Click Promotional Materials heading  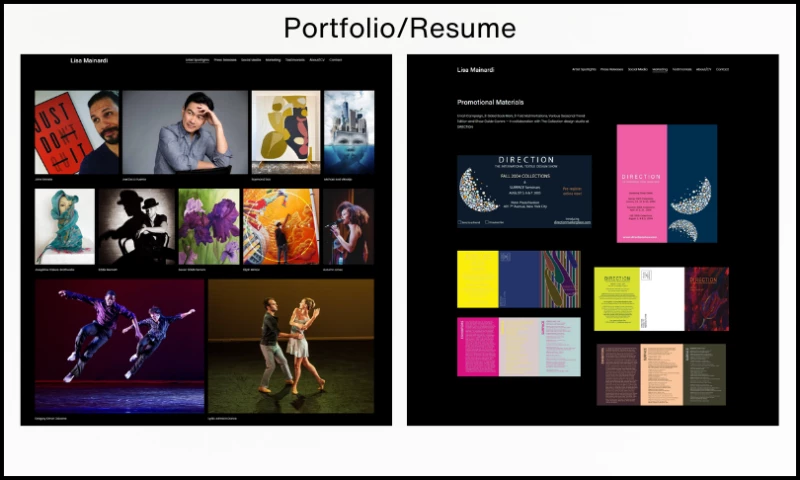click(490, 102)
